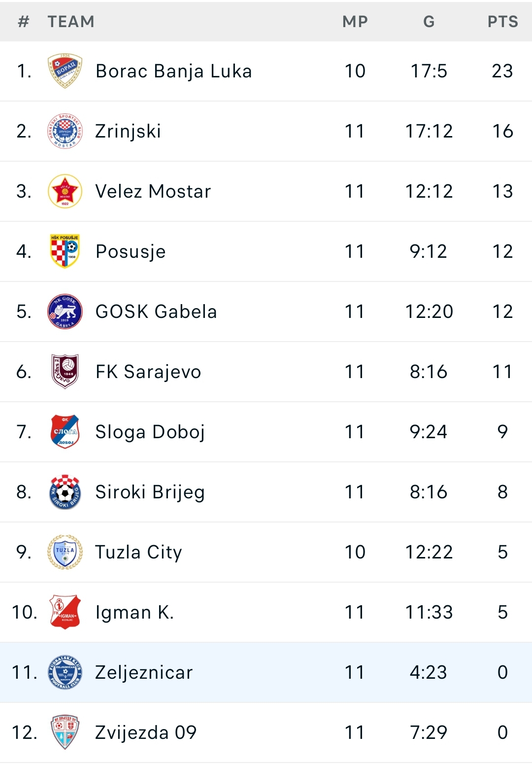Click the Posusje checkered shield logo

(65, 251)
